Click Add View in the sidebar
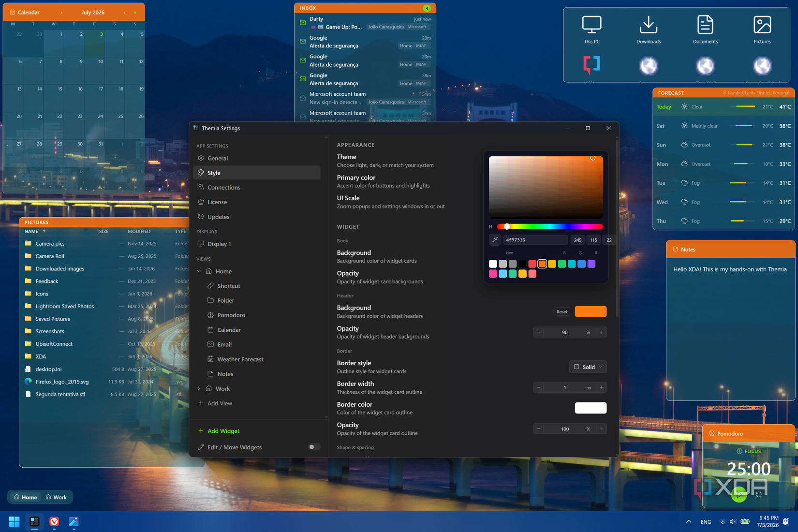Viewport: 798px width, 532px height. [x=215, y=403]
